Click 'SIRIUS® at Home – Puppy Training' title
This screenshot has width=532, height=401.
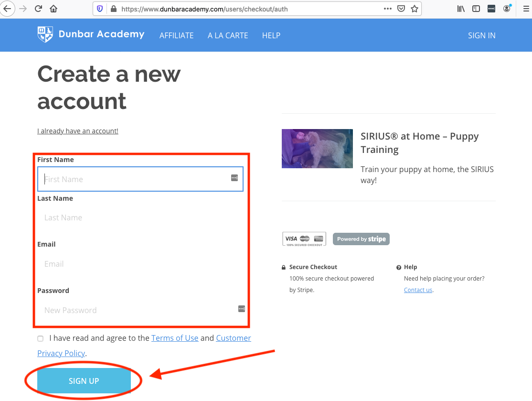point(419,143)
